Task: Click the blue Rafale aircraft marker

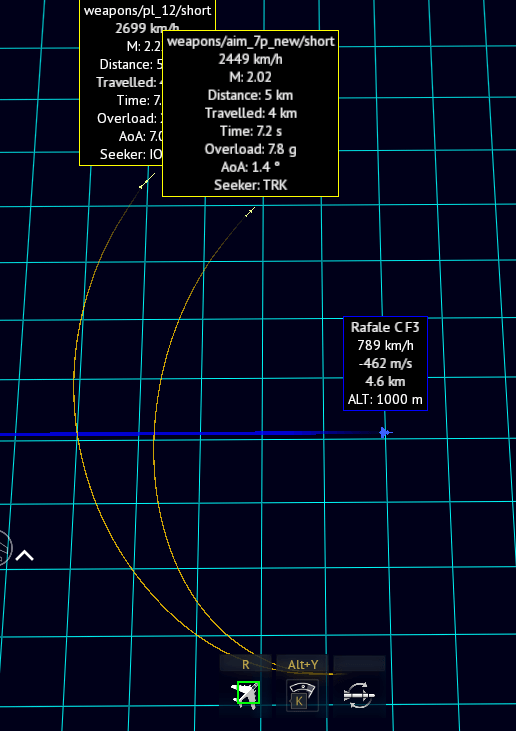Action: pos(385,433)
